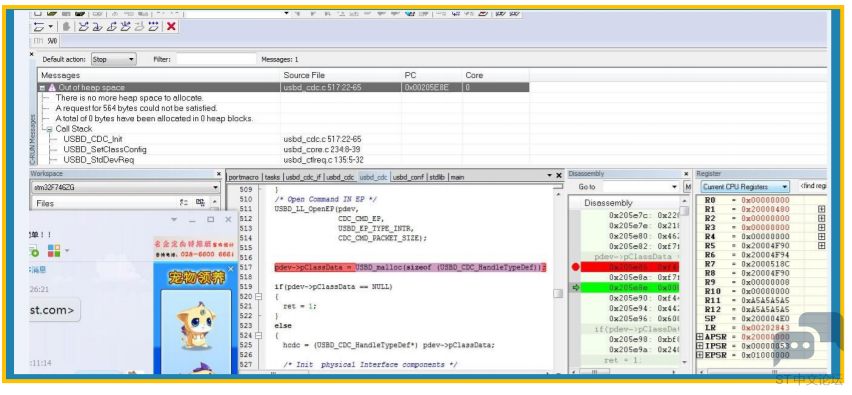Click the Step Into debug icon

coord(97,26)
